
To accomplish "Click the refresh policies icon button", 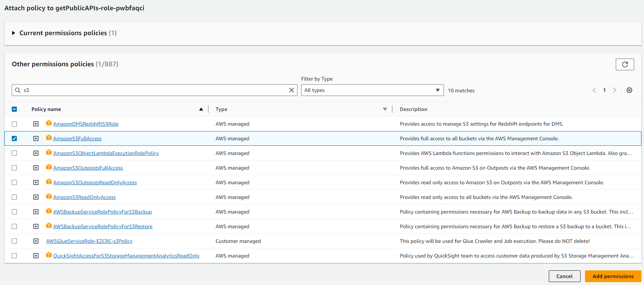I will [x=625, y=64].
